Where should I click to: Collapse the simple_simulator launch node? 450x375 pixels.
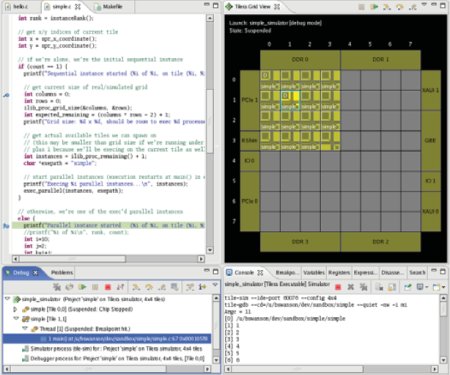7,299
